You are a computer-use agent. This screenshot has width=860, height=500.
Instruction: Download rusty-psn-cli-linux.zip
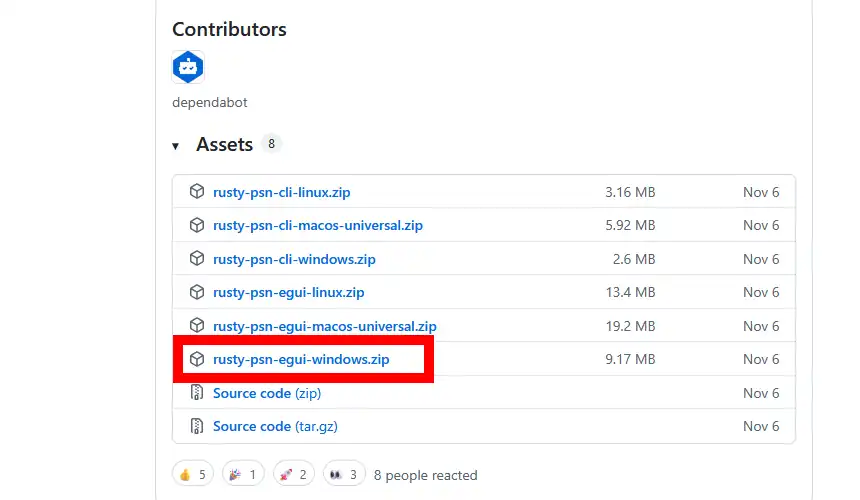click(x=281, y=192)
